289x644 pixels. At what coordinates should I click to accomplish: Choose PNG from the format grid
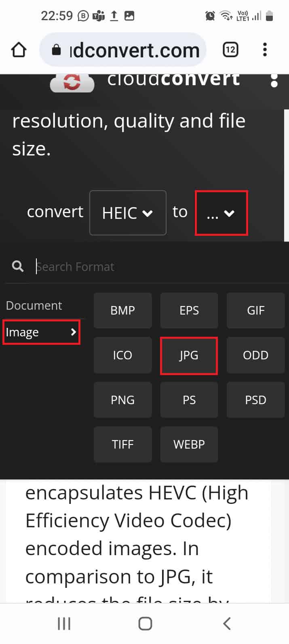pos(122,400)
